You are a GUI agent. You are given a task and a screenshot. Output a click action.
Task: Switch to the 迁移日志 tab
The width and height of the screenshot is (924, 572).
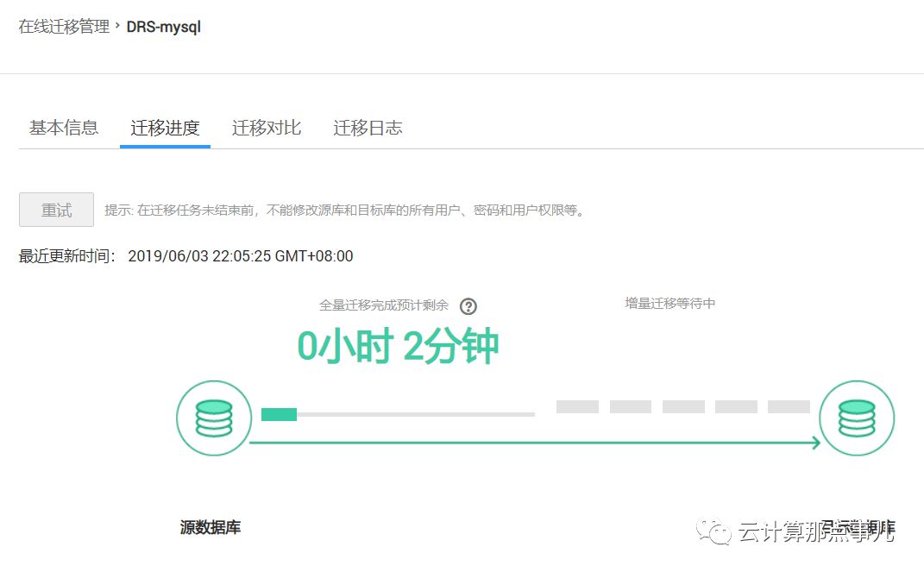pyautogui.click(x=368, y=127)
